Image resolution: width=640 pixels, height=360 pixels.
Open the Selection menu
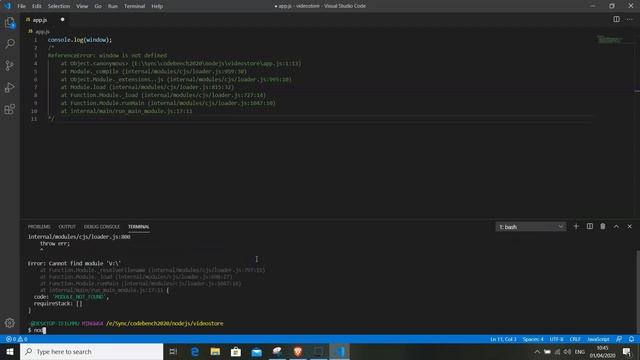[x=59, y=6]
